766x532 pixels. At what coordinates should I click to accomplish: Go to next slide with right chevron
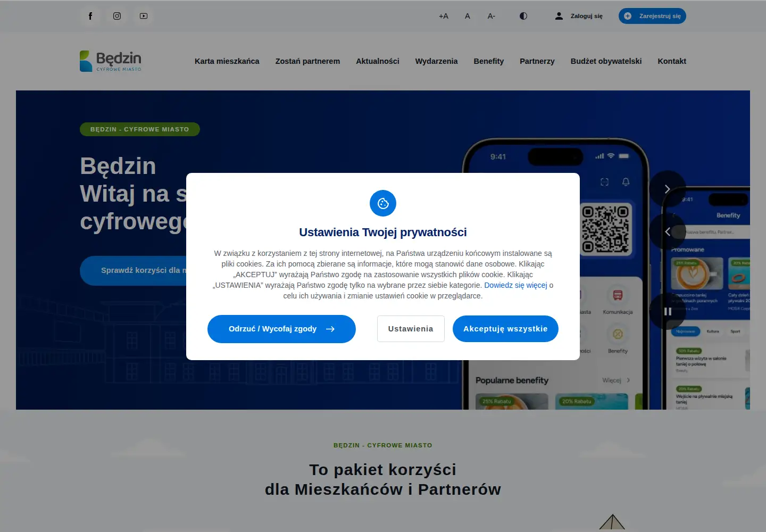pos(668,189)
